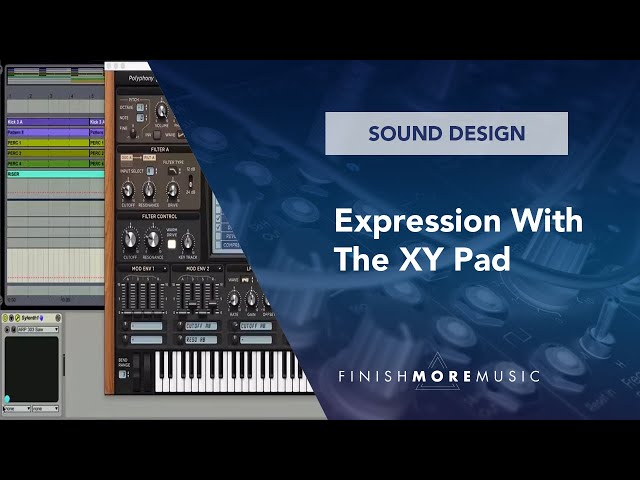Open the MOD ENV 2 dropdown arrow
The height and width of the screenshot is (480, 640).
[219, 269]
